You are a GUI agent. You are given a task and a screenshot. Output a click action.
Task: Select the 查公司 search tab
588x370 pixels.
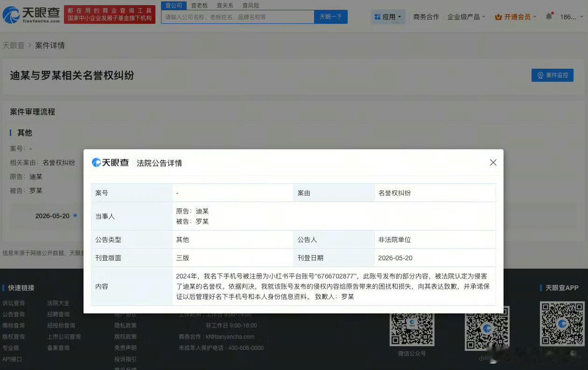tap(174, 6)
